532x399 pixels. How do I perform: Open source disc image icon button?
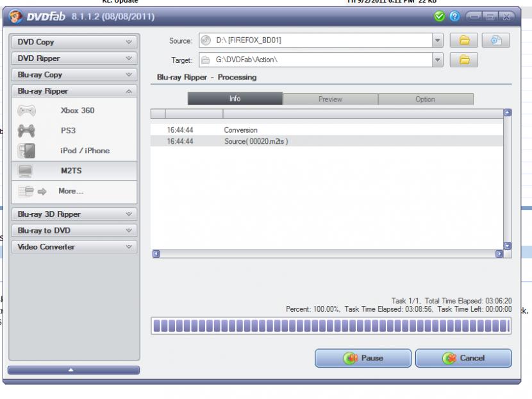495,40
